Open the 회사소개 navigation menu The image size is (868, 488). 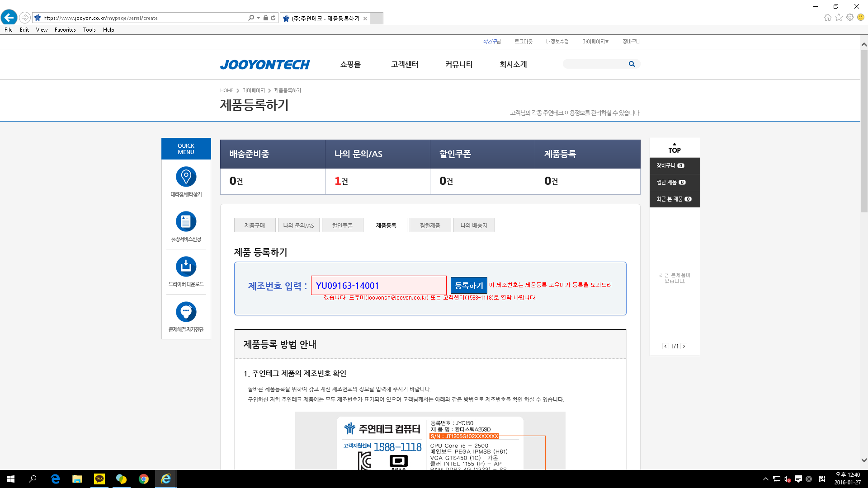coord(513,65)
